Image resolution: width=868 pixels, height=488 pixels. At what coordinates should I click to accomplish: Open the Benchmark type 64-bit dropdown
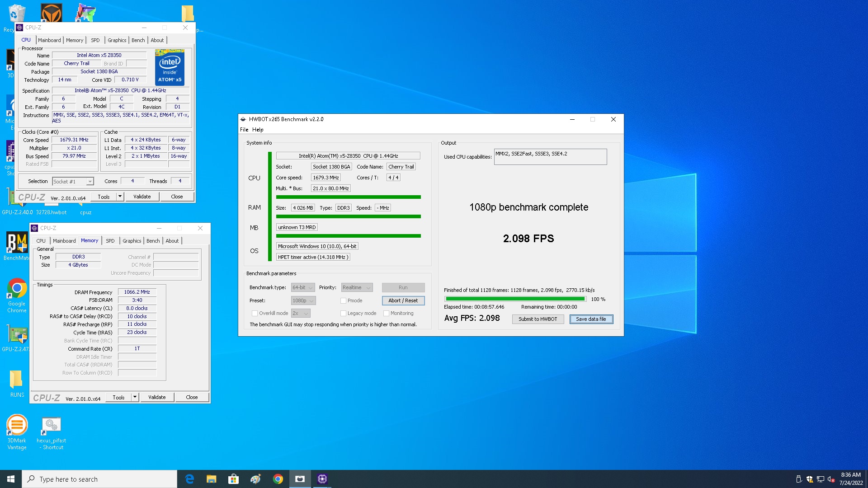[303, 287]
